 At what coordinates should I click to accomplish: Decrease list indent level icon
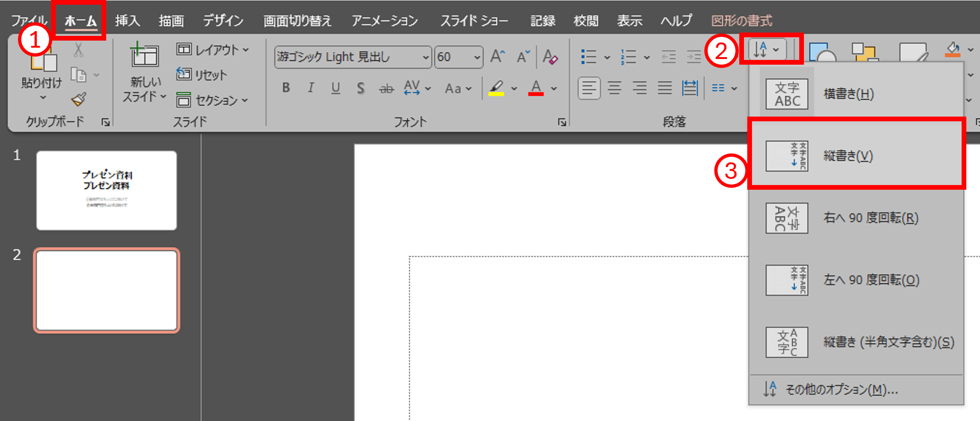[x=668, y=57]
